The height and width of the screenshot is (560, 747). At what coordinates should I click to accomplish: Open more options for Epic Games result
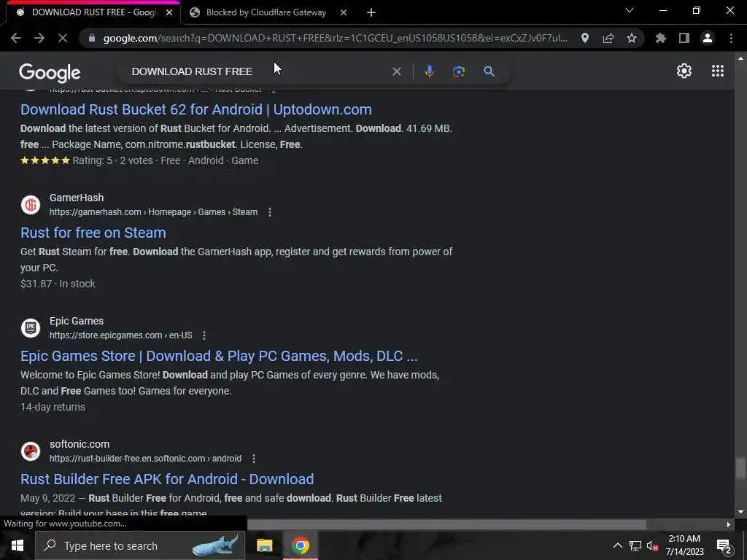pyautogui.click(x=204, y=335)
